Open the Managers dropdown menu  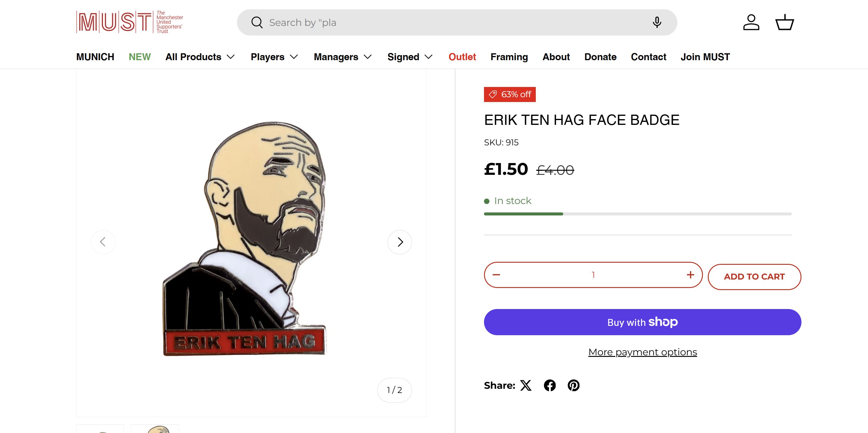pos(343,57)
